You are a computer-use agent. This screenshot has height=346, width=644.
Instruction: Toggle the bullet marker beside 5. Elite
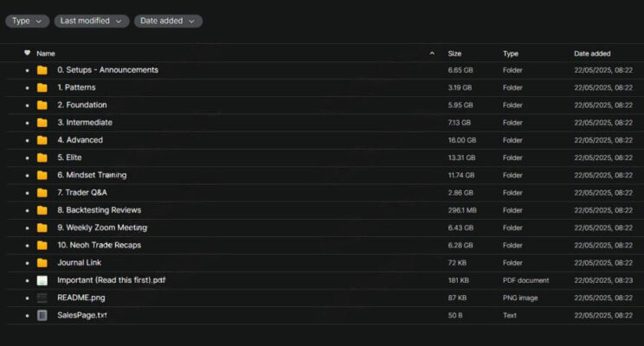[x=27, y=158]
